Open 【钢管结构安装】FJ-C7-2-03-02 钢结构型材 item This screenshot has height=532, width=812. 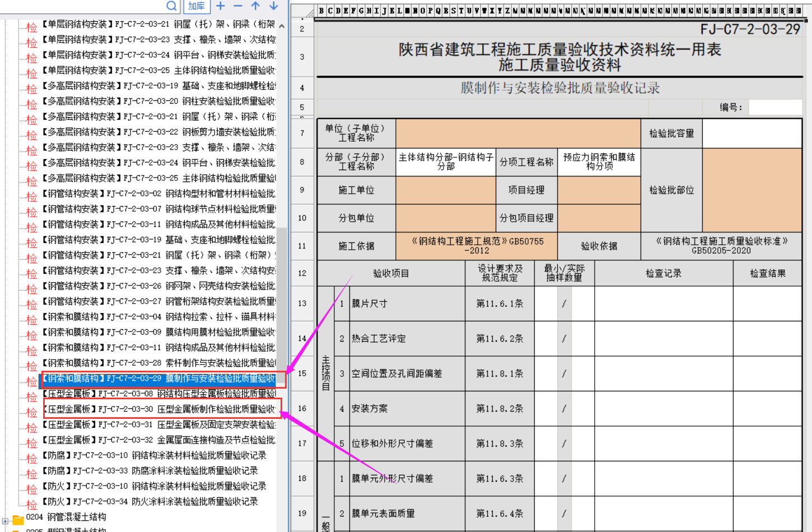pyautogui.click(x=158, y=194)
